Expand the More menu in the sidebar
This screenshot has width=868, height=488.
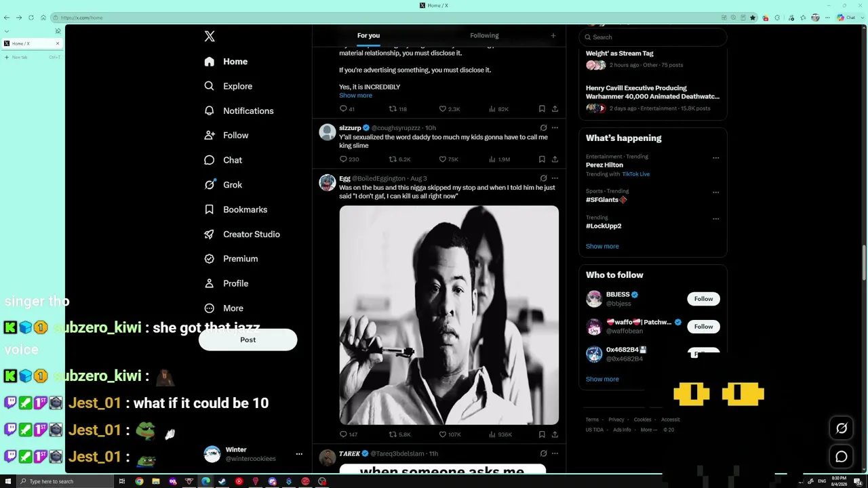click(224, 308)
